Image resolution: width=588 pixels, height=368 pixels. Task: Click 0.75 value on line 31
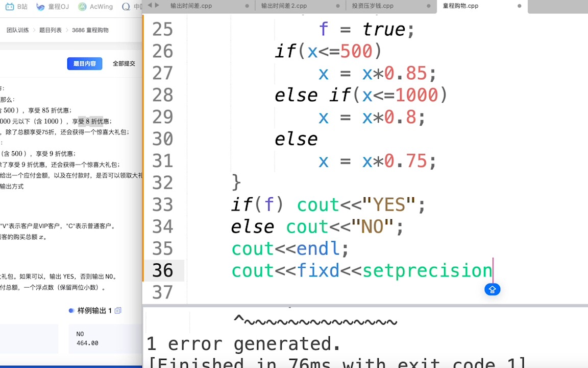click(405, 161)
